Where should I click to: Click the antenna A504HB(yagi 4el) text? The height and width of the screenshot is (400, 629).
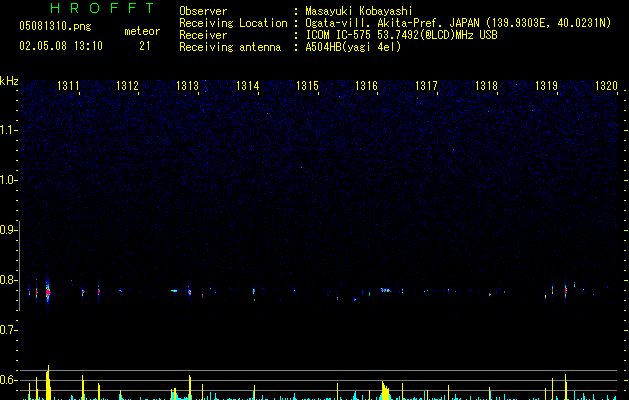[x=353, y=47]
